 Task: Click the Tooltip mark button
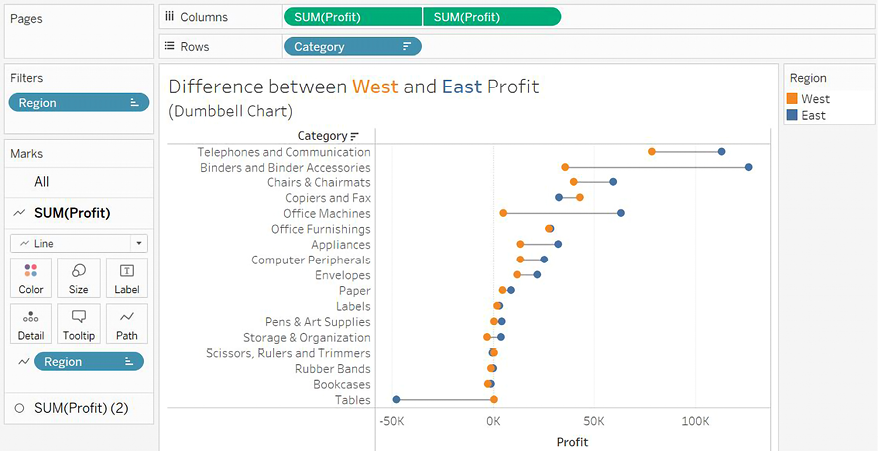[x=79, y=324]
